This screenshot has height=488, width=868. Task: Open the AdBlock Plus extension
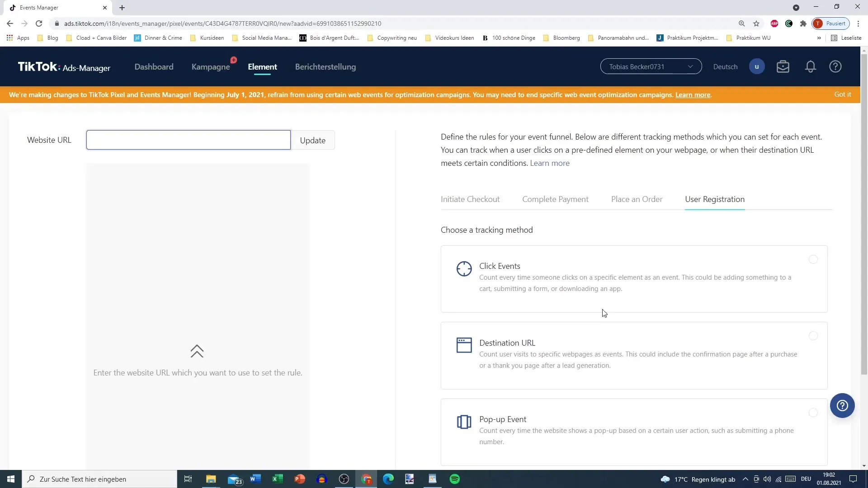(774, 23)
